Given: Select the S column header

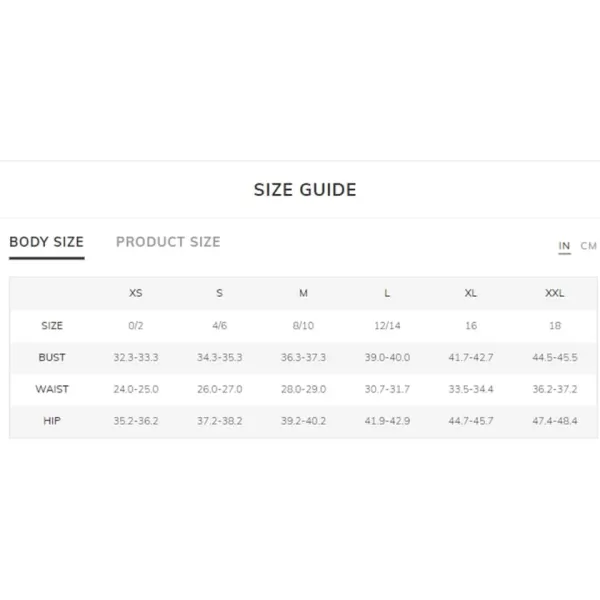Looking at the screenshot, I should 219,293.
